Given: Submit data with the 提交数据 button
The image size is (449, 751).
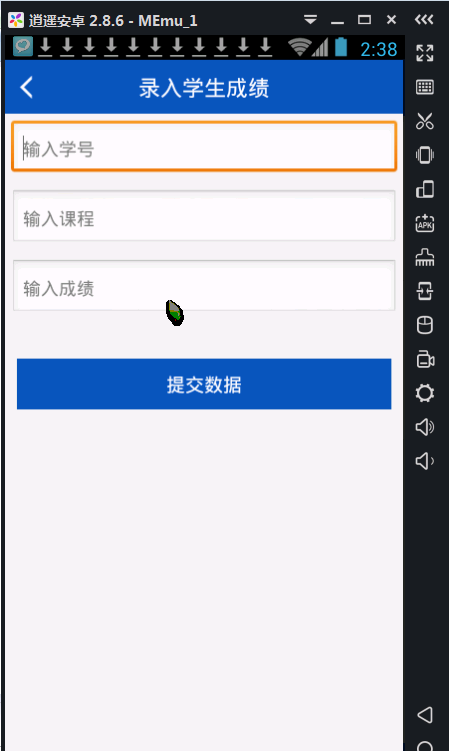Looking at the screenshot, I should point(204,384).
